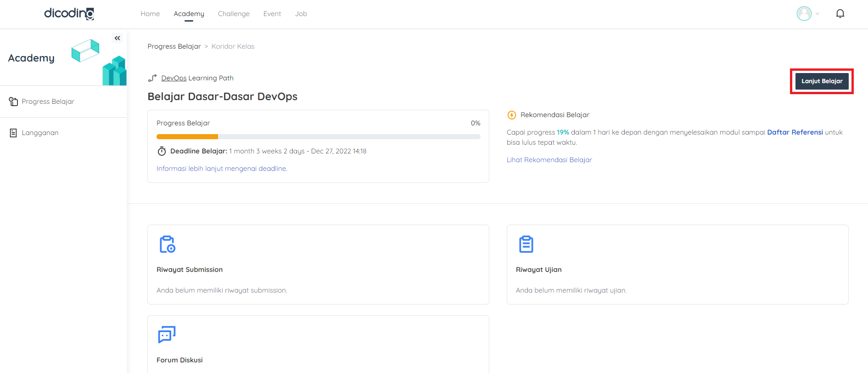Click the Riwayat Ujian clipboard icon
The width and height of the screenshot is (868, 373).
click(526, 244)
